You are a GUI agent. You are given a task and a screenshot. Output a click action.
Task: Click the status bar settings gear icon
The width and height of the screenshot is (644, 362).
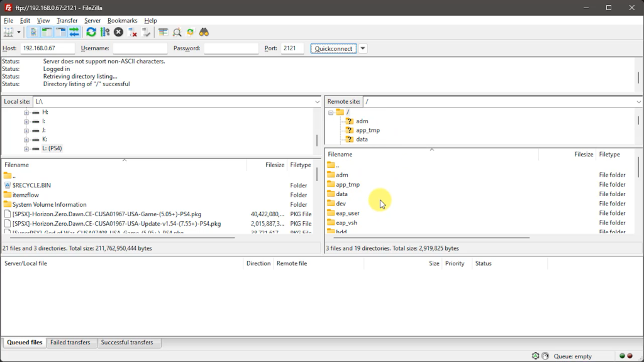pyautogui.click(x=535, y=356)
